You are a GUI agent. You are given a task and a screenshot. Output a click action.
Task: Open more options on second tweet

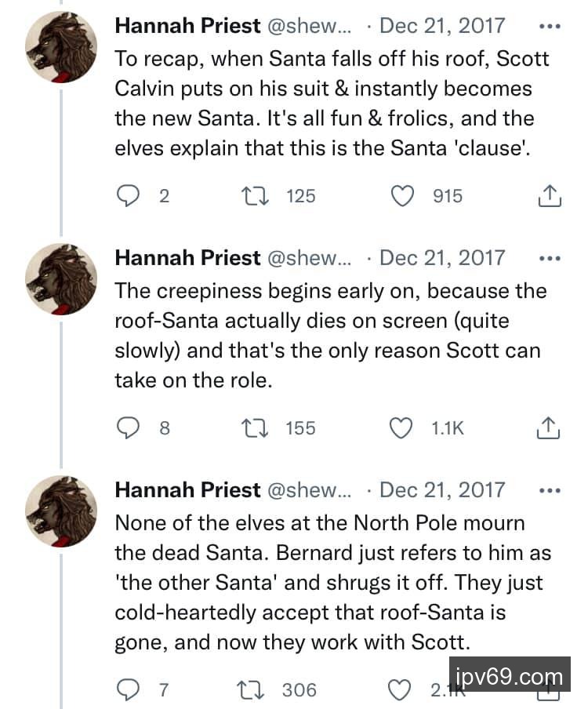tap(550, 258)
